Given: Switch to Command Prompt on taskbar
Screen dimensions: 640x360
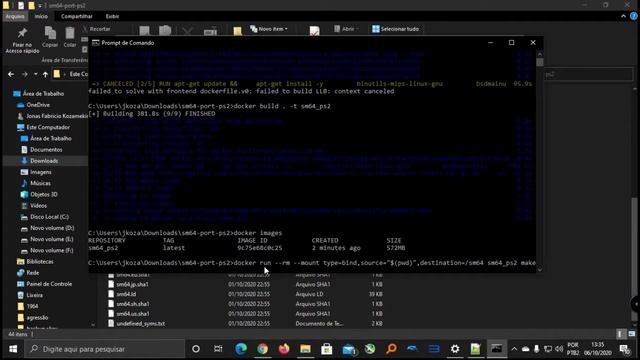Looking at the screenshot, I should click(497, 349).
